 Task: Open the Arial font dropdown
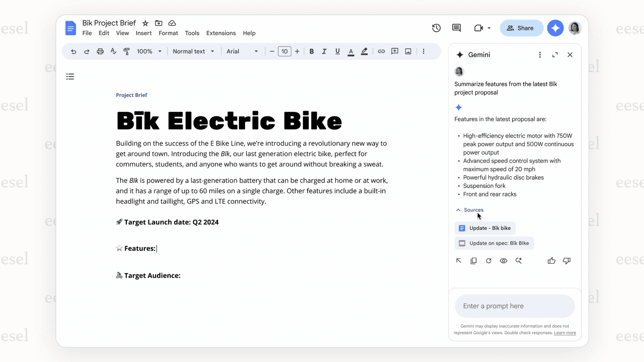pyautogui.click(x=242, y=51)
